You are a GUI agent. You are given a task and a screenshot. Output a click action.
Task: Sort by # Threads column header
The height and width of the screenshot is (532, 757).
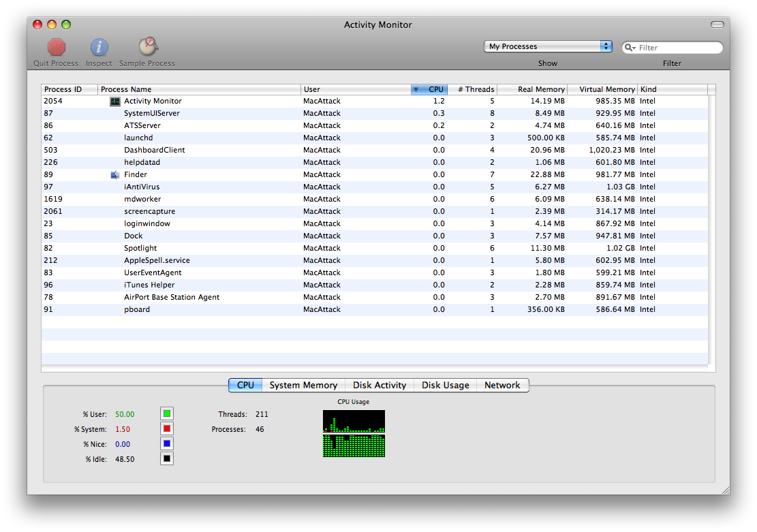473,89
